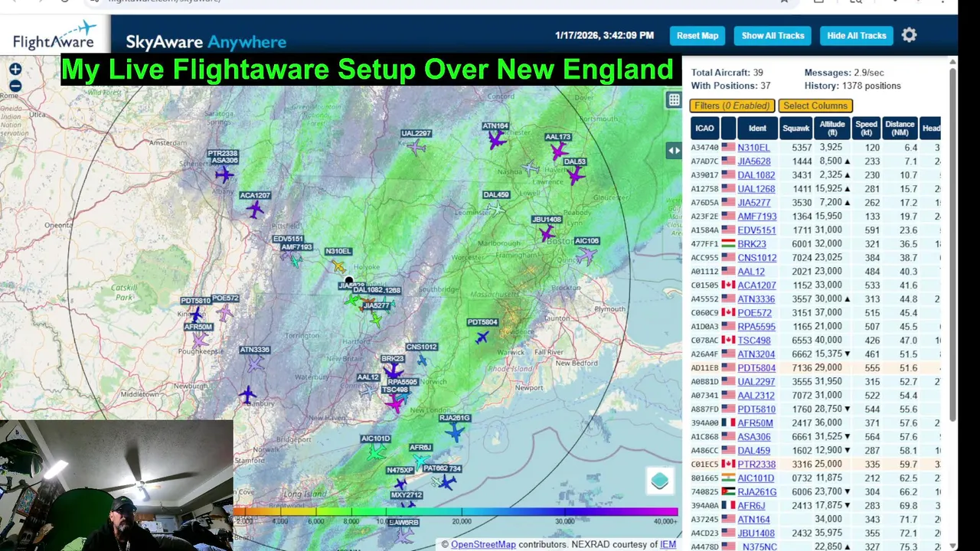Toggle the sidebar expand arrows
The width and height of the screenshot is (980, 551).
coord(674,151)
